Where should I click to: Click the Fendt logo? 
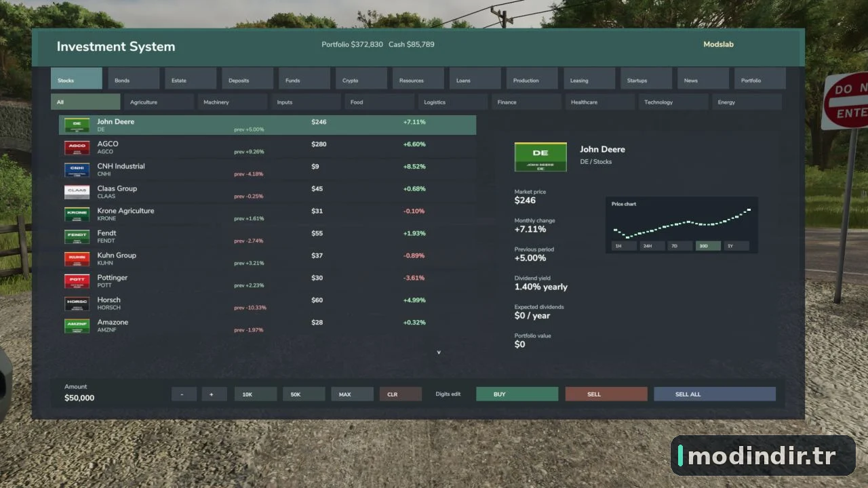point(77,237)
